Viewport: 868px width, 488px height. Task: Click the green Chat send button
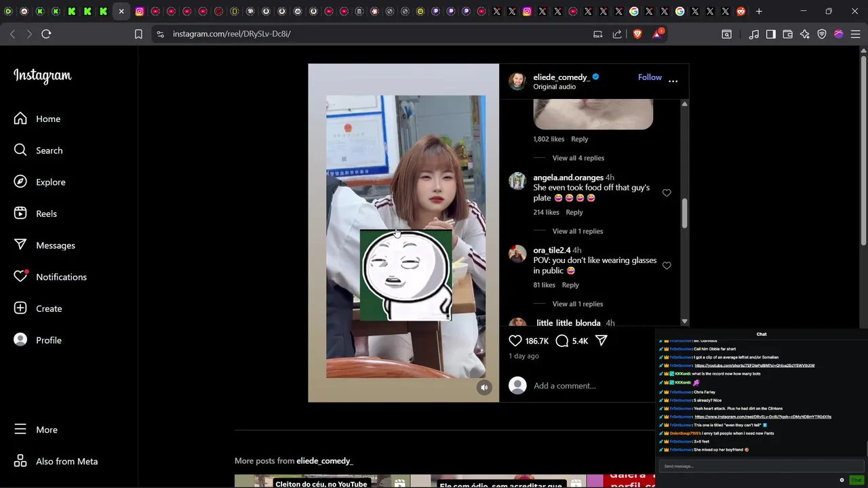pos(856,480)
